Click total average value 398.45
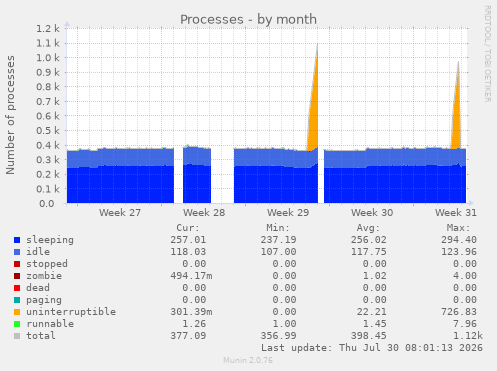 [369, 336]
